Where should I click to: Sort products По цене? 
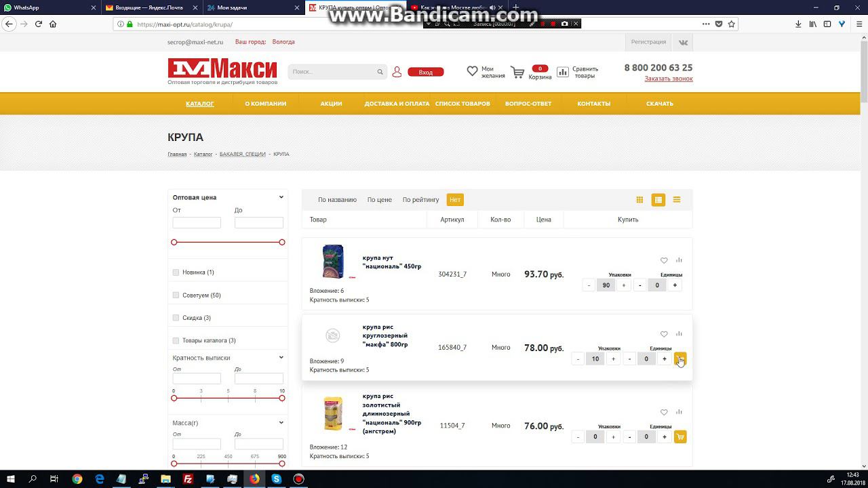[380, 200]
